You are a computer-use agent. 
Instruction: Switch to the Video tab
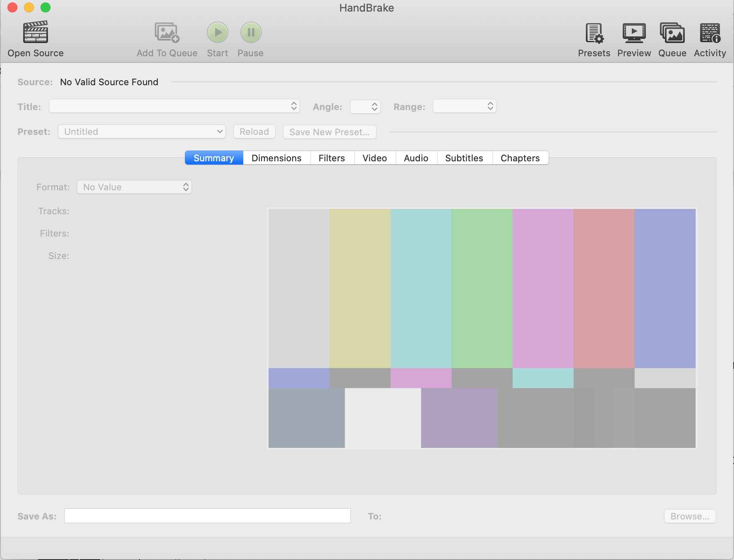tap(374, 158)
